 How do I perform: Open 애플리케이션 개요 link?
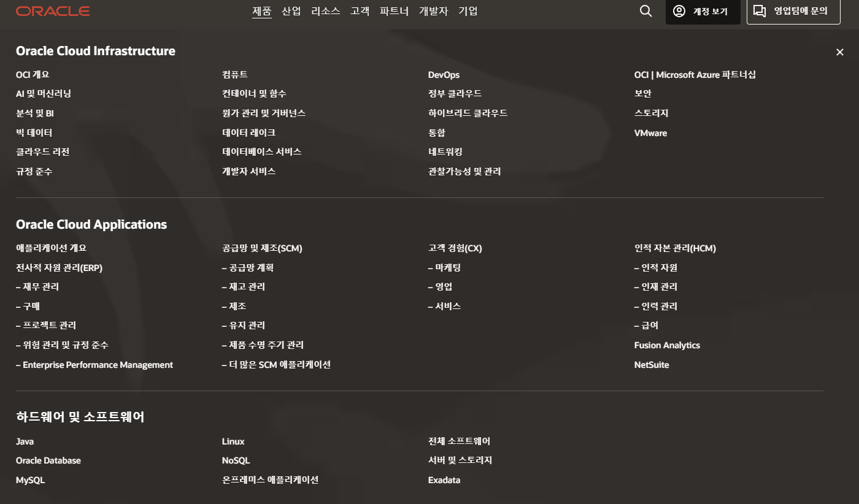pos(52,248)
